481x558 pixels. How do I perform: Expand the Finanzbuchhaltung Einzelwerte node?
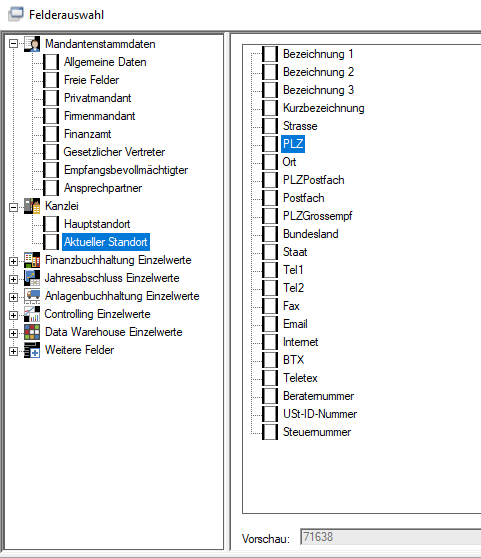(14, 262)
